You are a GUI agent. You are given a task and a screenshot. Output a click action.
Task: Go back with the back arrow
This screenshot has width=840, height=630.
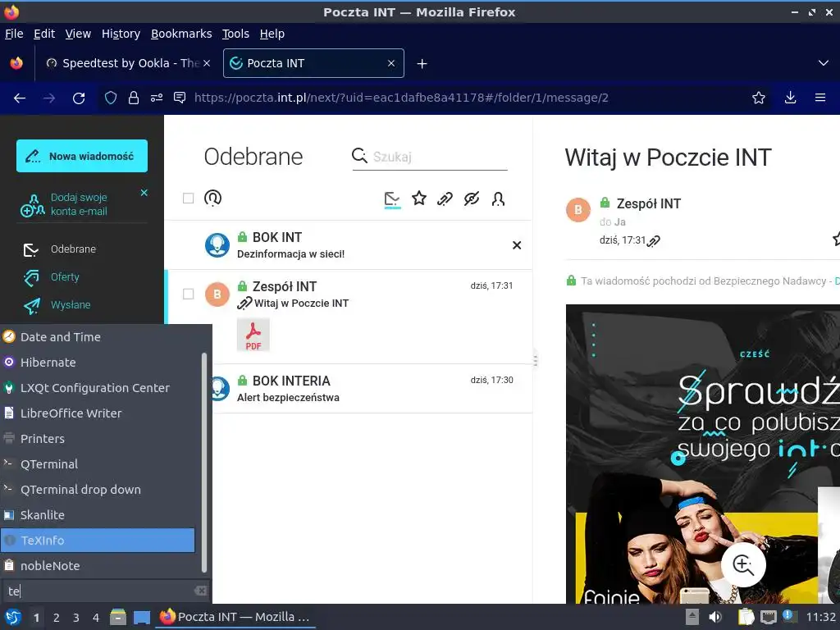(x=20, y=98)
